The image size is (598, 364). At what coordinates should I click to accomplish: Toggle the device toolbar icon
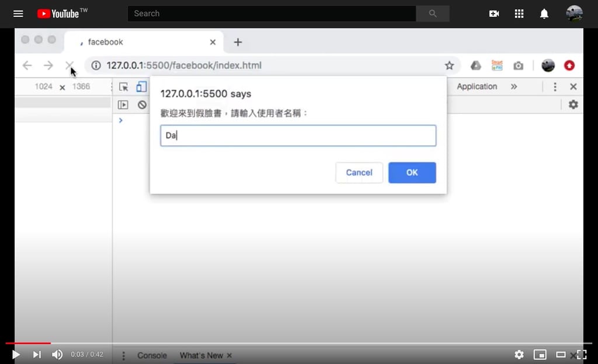coord(141,87)
